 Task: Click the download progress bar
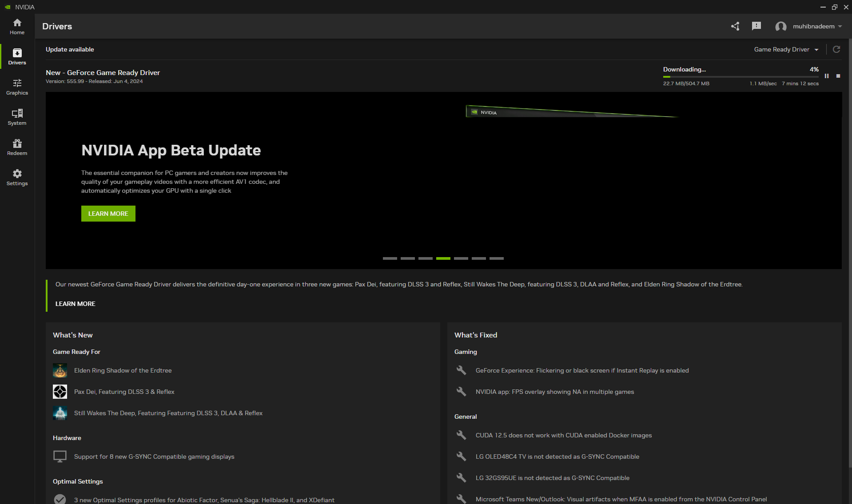(741, 77)
